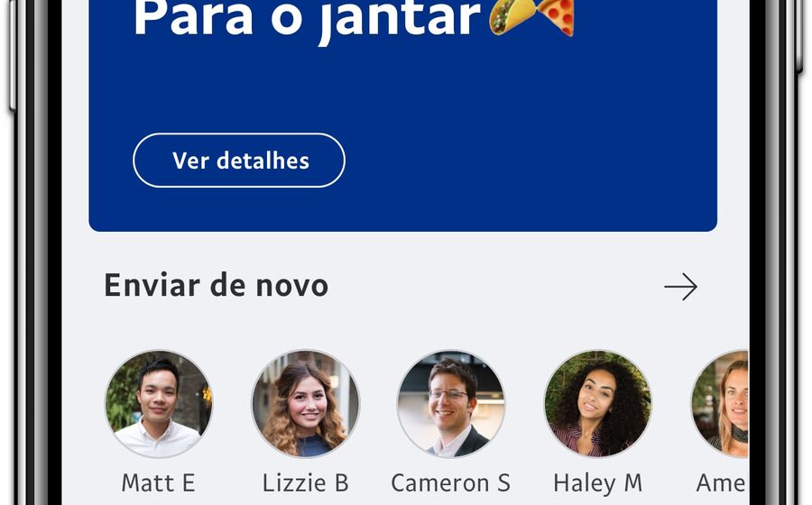Screen dimensions: 812x505
Task: Click the Cameron S name label
Action: click(450, 483)
